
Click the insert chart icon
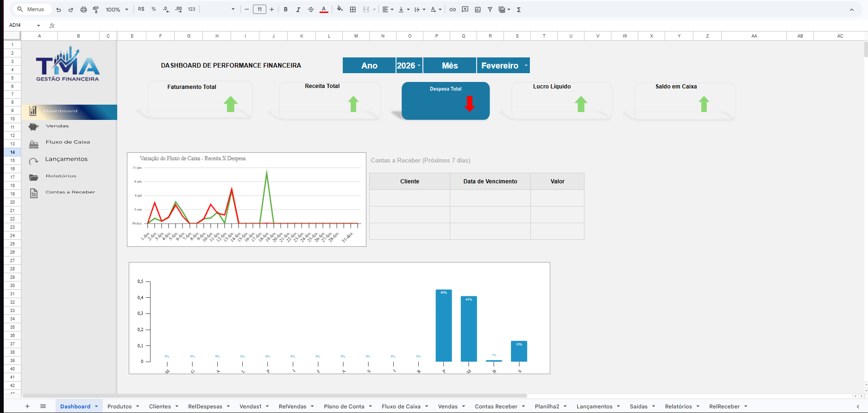478,9
